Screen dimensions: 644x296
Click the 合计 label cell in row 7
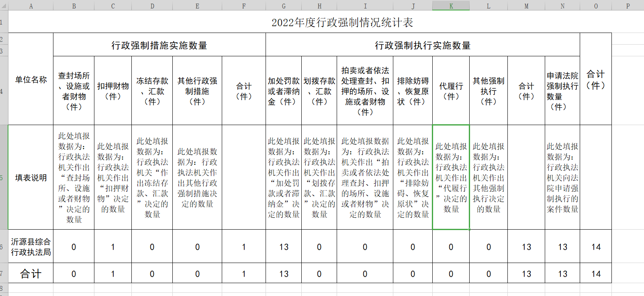coord(31,273)
